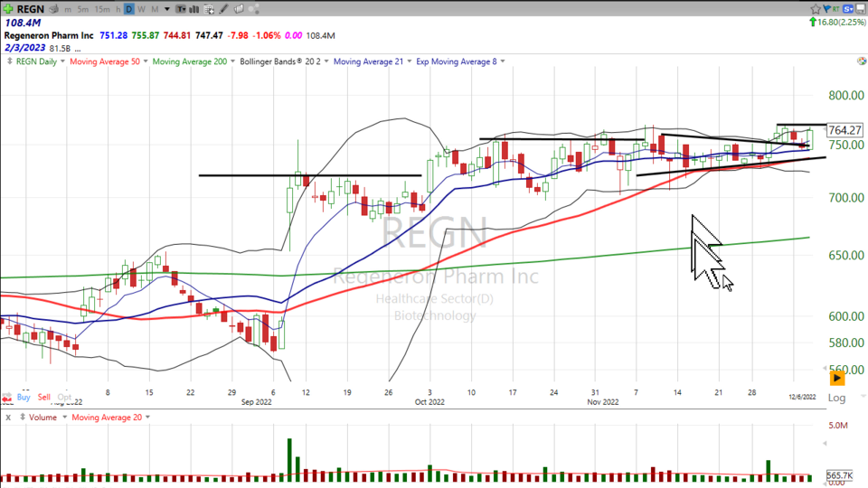Viewport: 868px width, 488px height.
Task: Select the Weekly (W) timeframe
Action: click(142, 9)
